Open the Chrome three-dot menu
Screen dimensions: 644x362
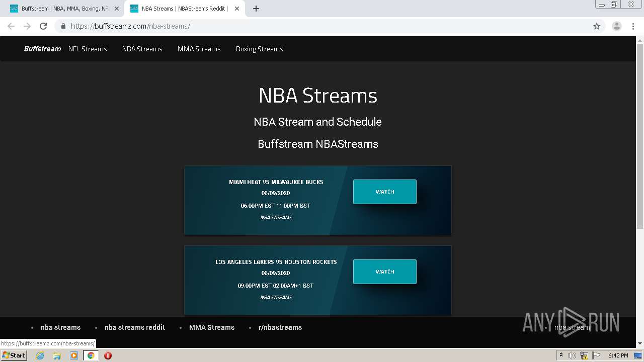click(x=633, y=26)
